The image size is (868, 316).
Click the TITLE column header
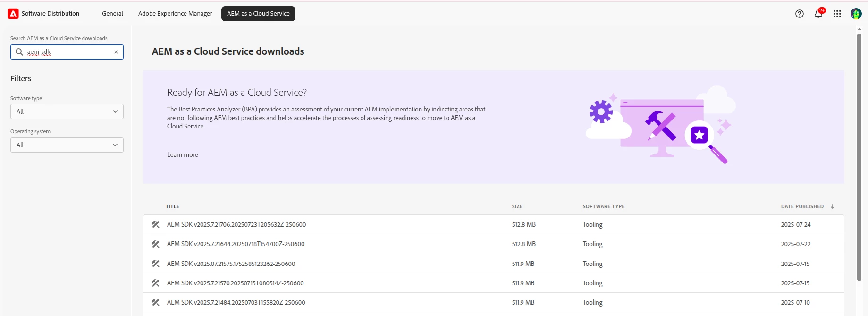pyautogui.click(x=172, y=206)
